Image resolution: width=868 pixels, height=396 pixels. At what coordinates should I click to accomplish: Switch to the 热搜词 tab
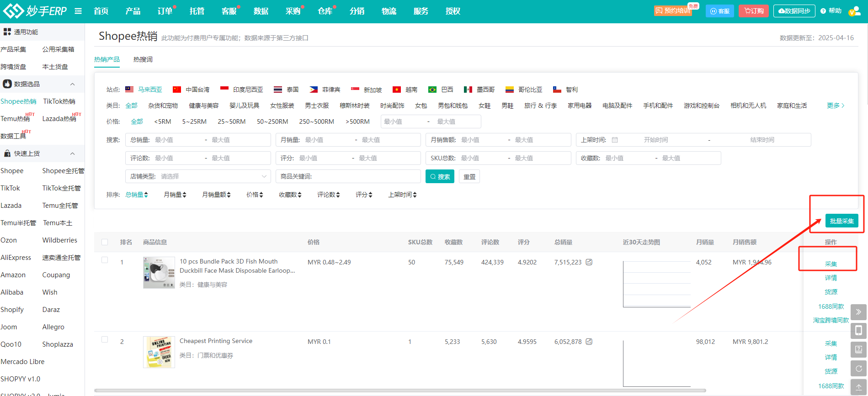pos(143,59)
